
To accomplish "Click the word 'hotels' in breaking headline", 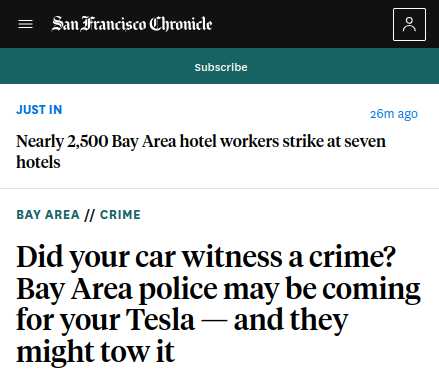I will [38, 162].
